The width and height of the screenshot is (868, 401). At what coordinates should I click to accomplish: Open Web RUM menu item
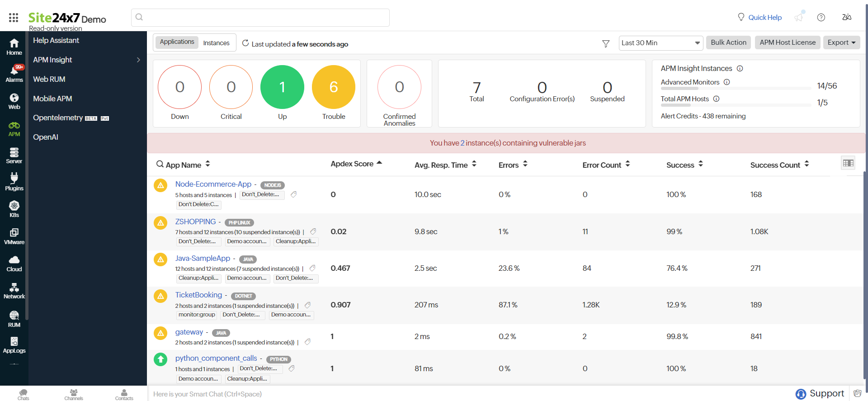[x=49, y=79]
